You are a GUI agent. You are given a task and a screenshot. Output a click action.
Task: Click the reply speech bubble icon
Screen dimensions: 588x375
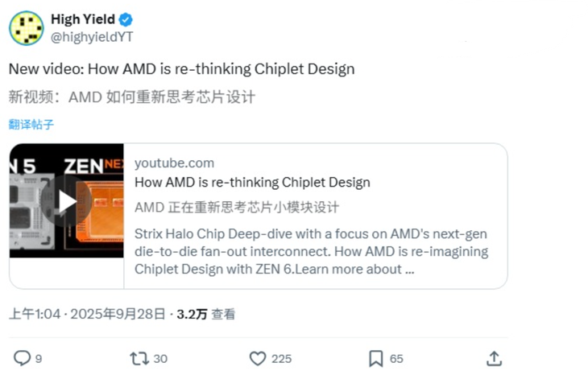(x=23, y=358)
